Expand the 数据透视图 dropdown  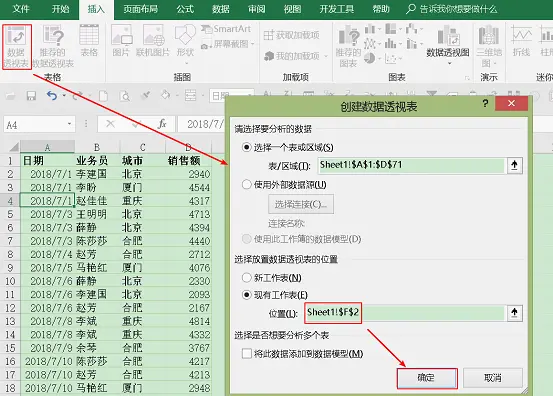coord(449,63)
